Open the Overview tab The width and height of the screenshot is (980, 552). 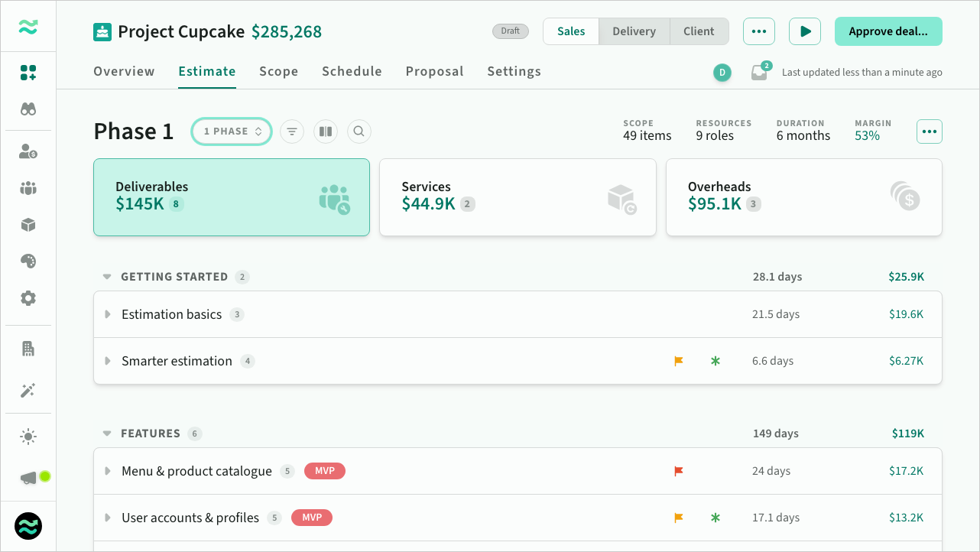tap(124, 71)
